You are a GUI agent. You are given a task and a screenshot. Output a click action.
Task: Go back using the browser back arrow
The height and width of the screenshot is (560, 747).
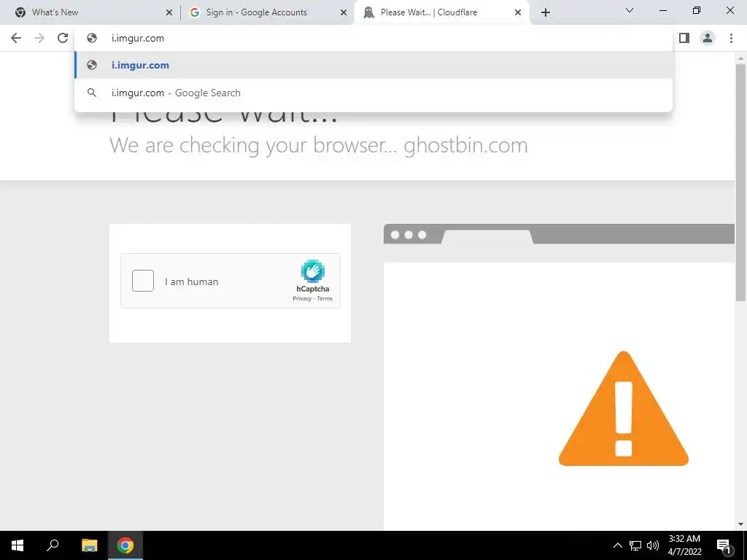[16, 38]
